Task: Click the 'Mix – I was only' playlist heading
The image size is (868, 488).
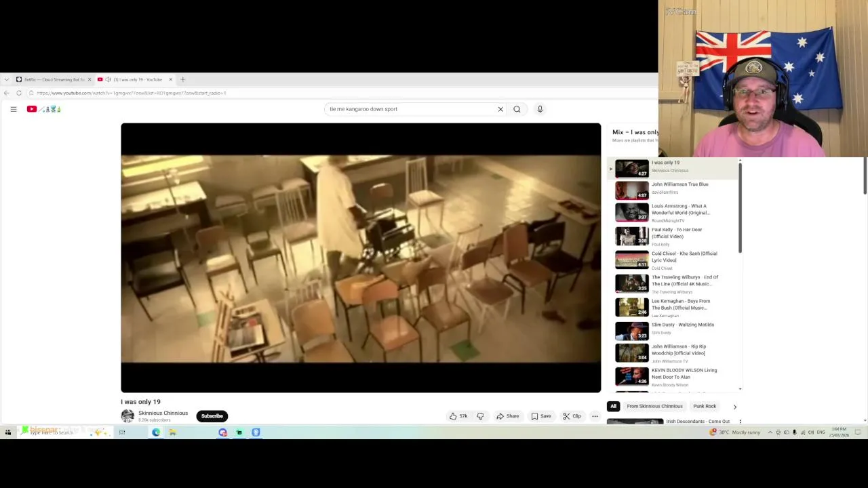Action: 635,132
